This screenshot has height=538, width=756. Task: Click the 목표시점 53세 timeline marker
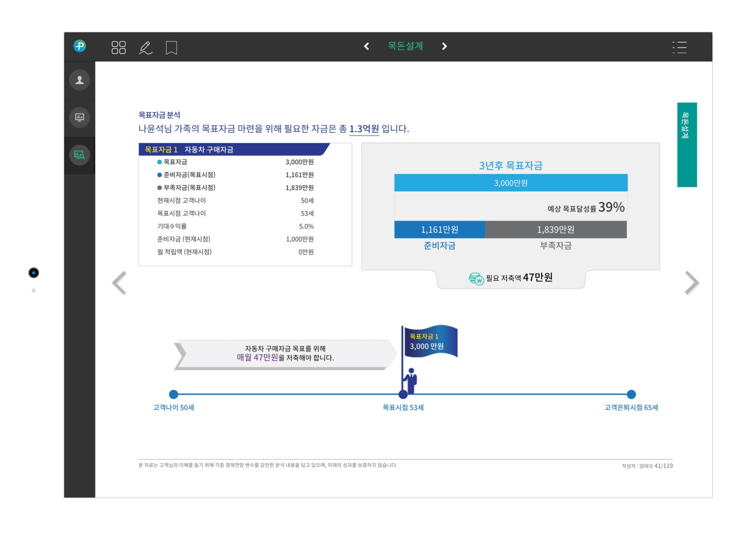coord(403,394)
